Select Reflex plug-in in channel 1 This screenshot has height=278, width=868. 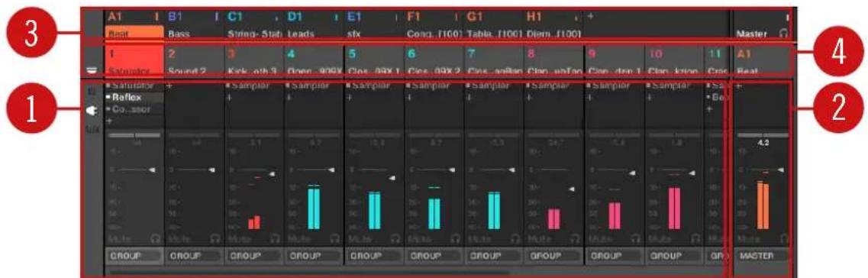(134, 98)
